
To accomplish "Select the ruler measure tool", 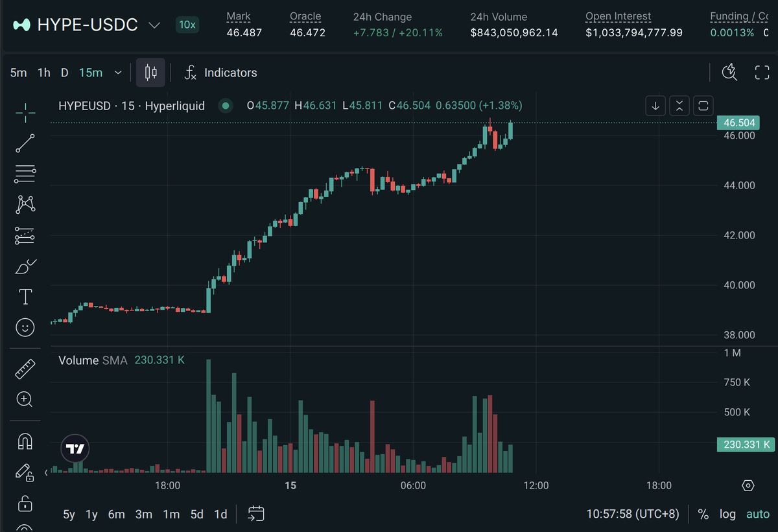I will (25, 369).
